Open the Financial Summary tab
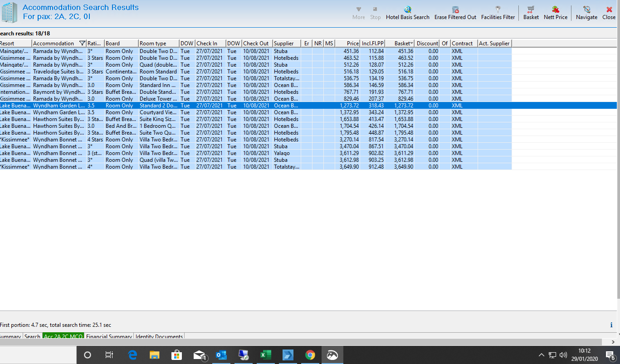 click(x=109, y=336)
